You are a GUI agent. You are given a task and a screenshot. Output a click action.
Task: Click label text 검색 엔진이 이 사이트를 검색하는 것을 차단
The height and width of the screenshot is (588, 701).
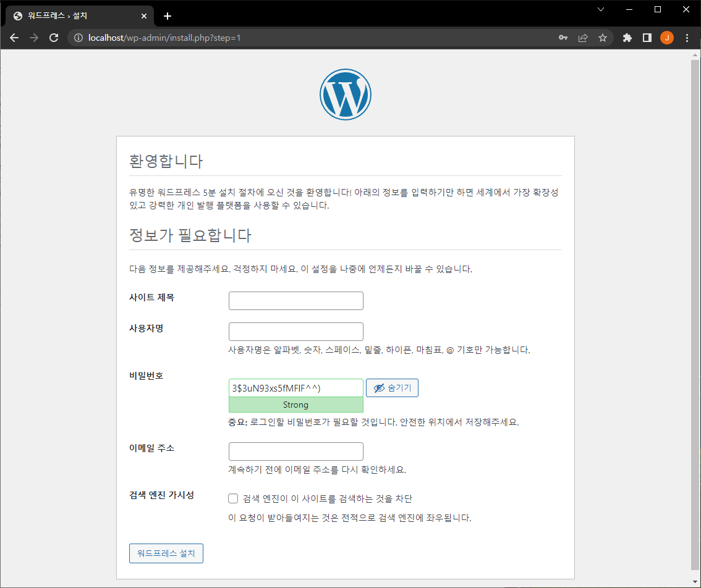(327, 498)
